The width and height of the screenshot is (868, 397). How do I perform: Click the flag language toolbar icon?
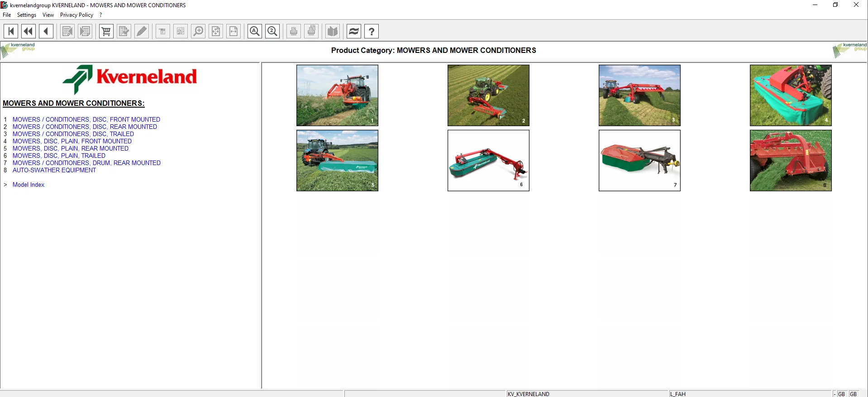pyautogui.click(x=354, y=31)
